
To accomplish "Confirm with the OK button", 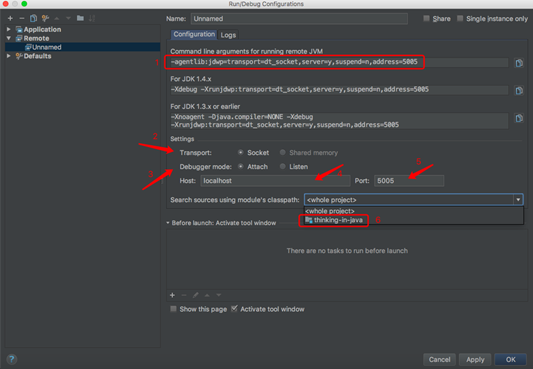I will pyautogui.click(x=511, y=359).
